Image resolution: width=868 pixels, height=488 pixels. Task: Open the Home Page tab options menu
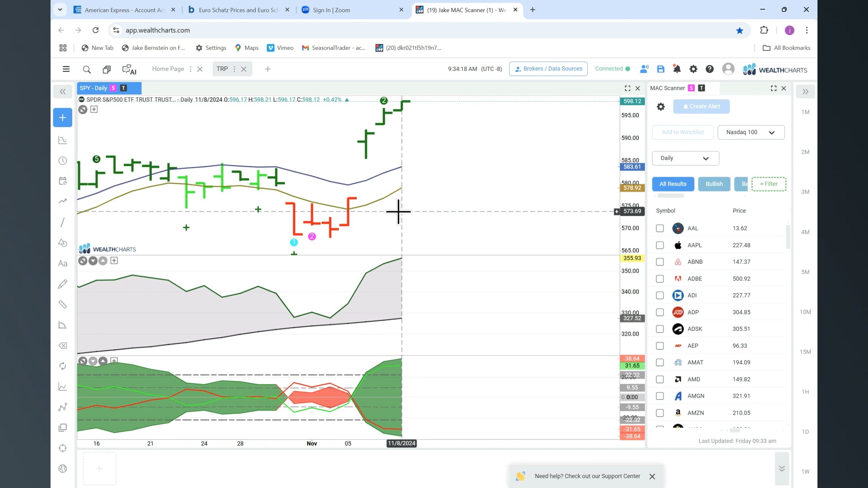(x=190, y=69)
